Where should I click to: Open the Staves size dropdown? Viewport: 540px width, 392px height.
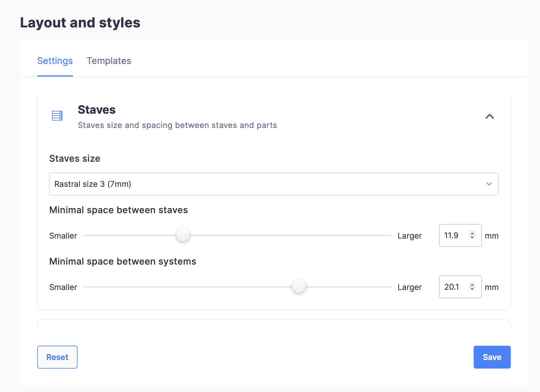tap(274, 184)
